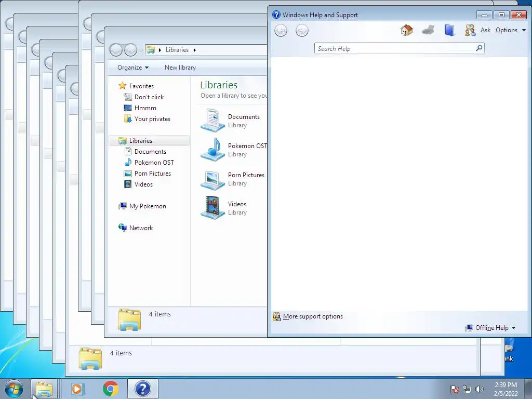Click Explorer back navigation button
532x399 pixels.
click(116, 50)
